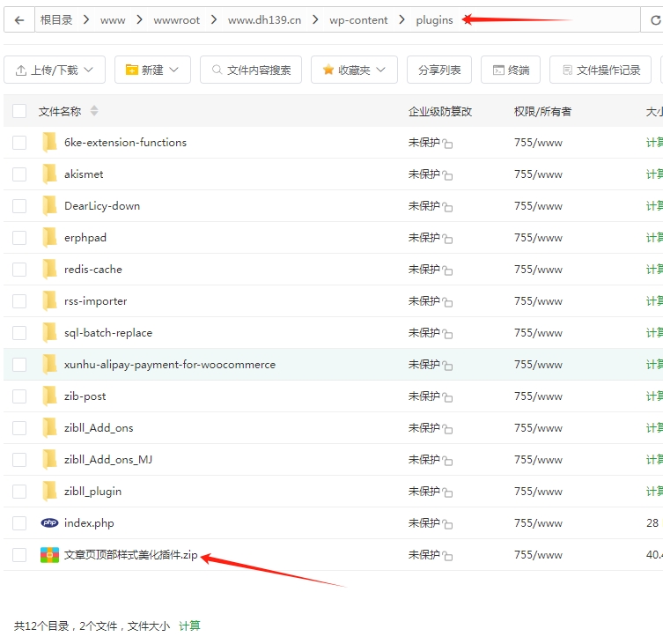Image resolution: width=663 pixels, height=644 pixels.
Task: Click the lock icon in redis-cache row
Action: coord(447,270)
